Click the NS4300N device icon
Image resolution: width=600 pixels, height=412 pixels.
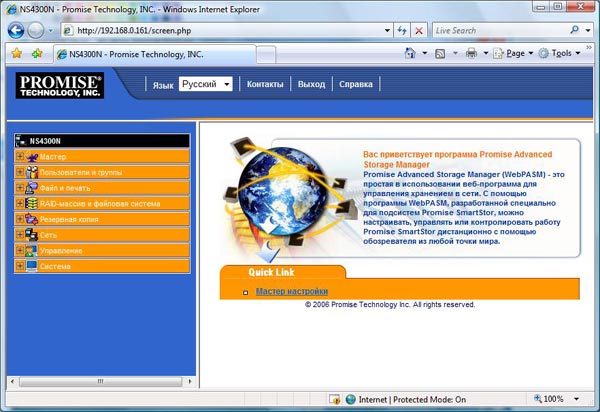(x=21, y=141)
